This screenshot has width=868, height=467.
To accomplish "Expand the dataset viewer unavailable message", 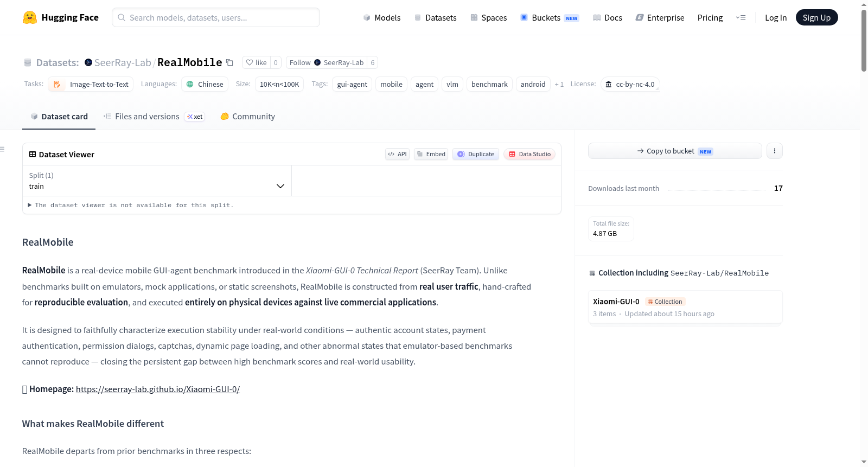I will [131, 205].
